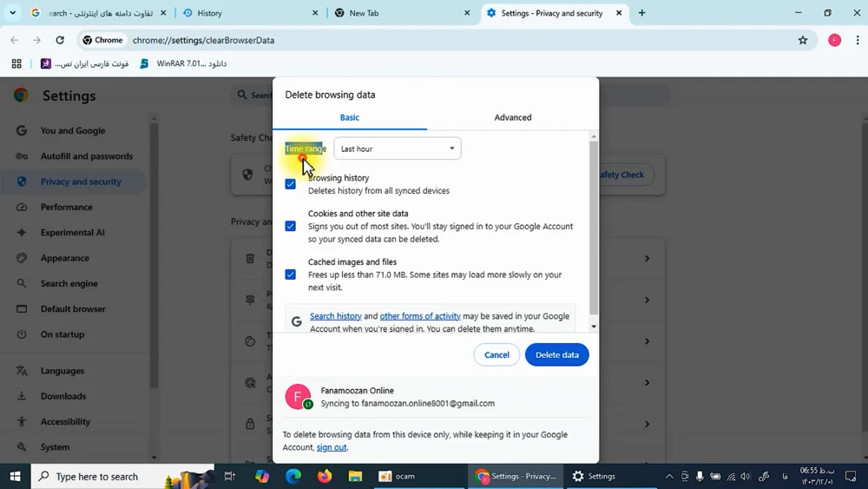Switch to the History browser tab
The width and height of the screenshot is (868, 489).
[x=250, y=13]
